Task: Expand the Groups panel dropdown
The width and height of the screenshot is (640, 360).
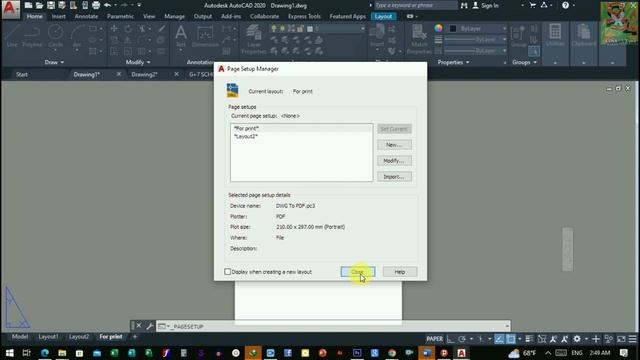Action: (x=524, y=62)
